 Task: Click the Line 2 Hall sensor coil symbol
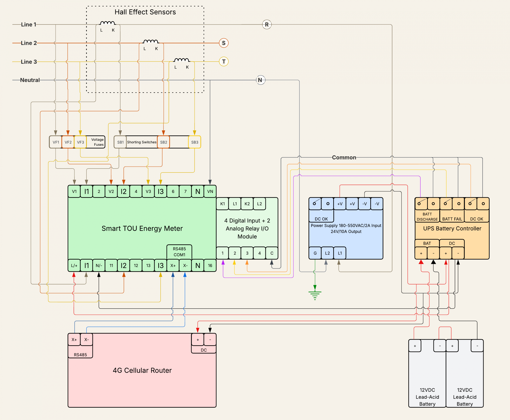coord(151,42)
